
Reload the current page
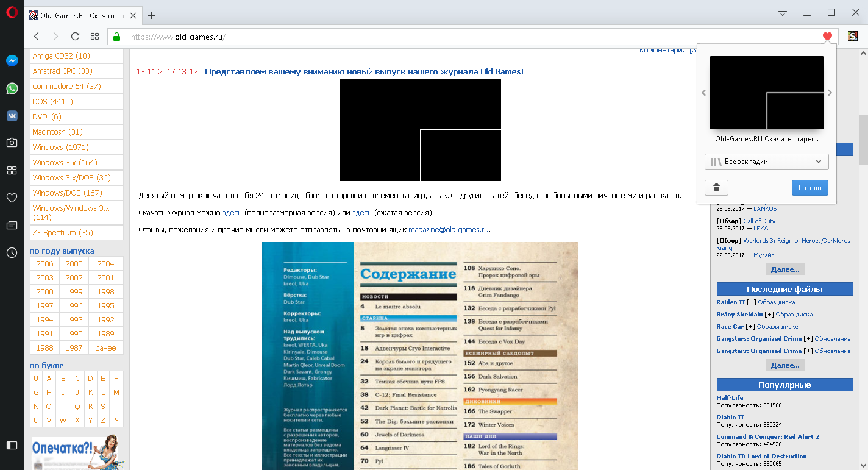(x=75, y=37)
